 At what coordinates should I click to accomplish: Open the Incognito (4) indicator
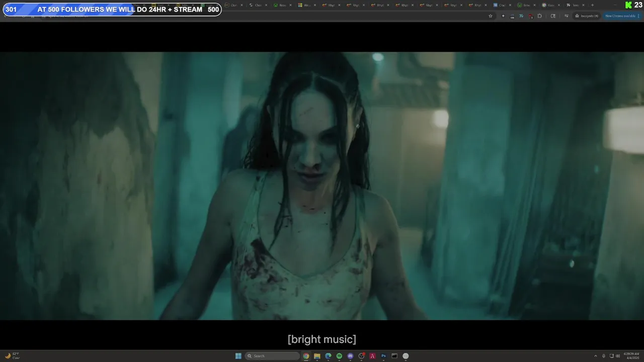[x=587, y=16]
